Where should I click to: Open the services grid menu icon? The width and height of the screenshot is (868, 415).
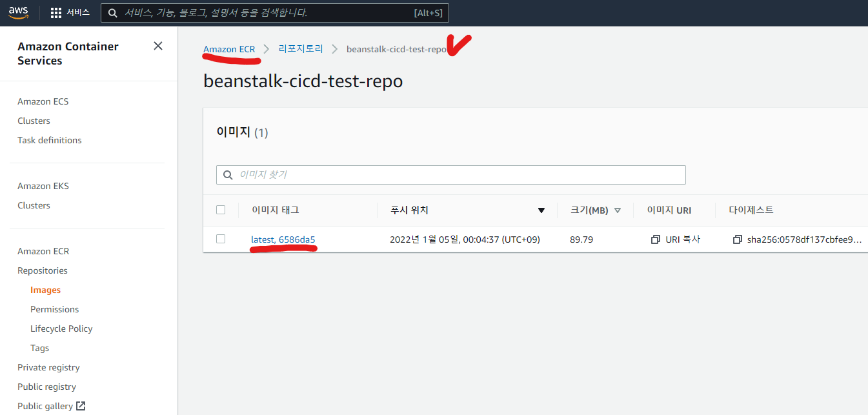pos(56,13)
